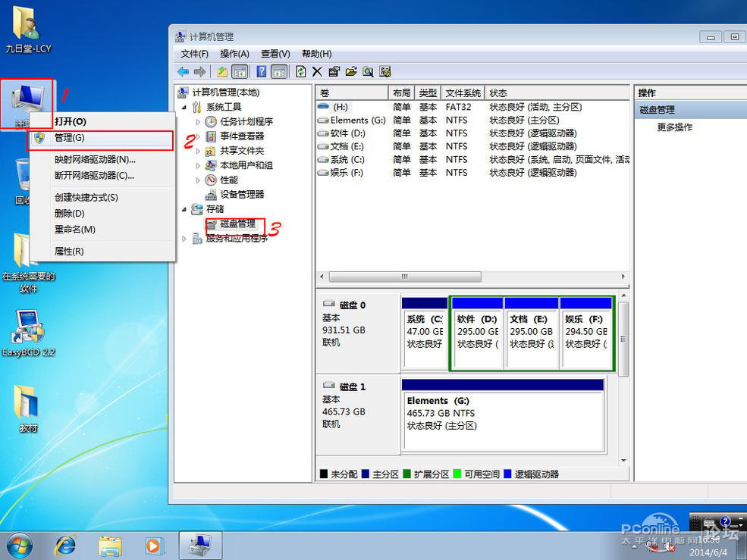The height and width of the screenshot is (560, 747).
Task: Select 软件 (D:) partition block
Action: [477, 333]
